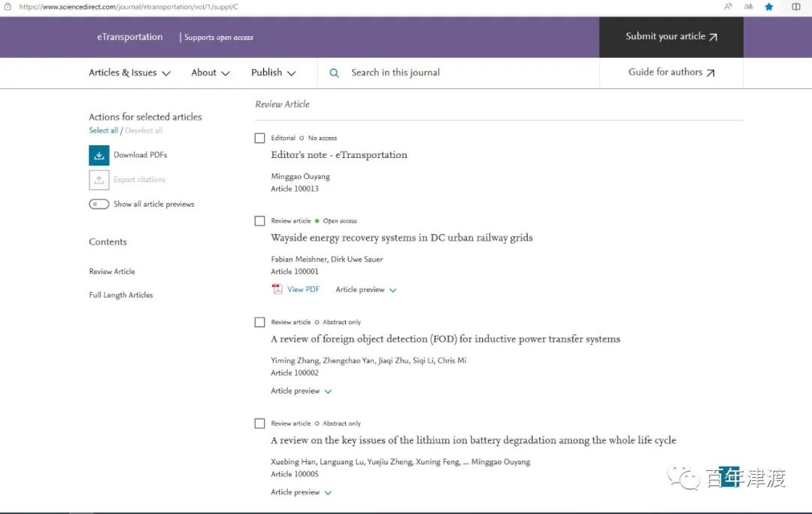Check the Editor's note article checkbox
812x514 pixels.
pos(260,138)
